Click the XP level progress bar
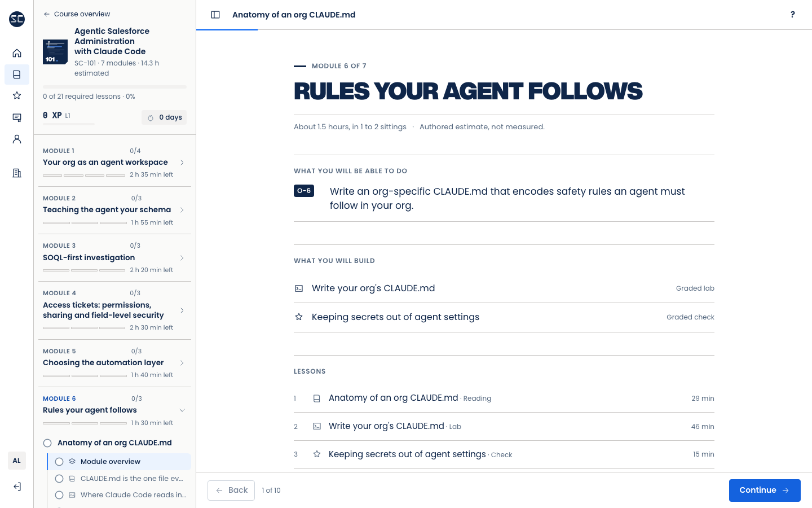 point(69,124)
